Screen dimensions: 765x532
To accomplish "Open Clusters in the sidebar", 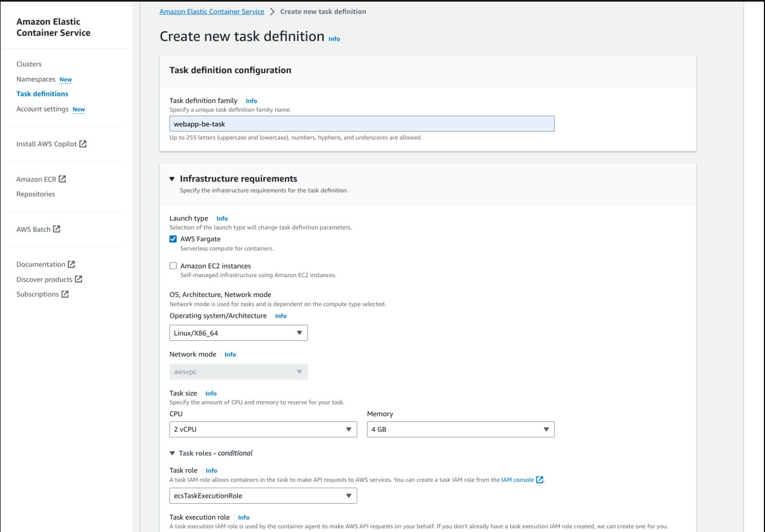I will [x=29, y=64].
